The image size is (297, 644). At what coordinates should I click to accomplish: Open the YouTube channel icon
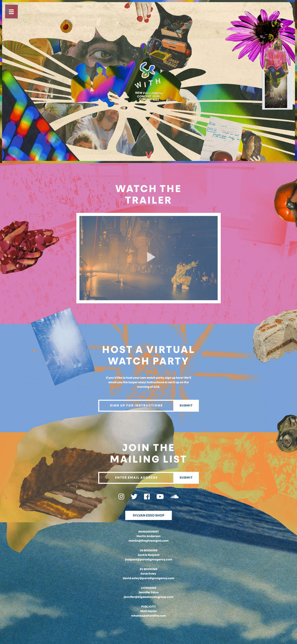(160, 496)
